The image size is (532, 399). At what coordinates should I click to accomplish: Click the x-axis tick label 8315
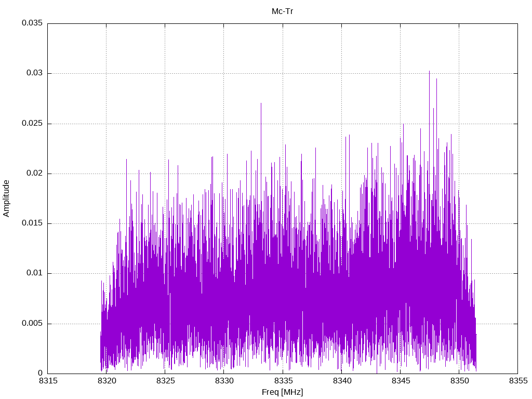pyautogui.click(x=48, y=381)
